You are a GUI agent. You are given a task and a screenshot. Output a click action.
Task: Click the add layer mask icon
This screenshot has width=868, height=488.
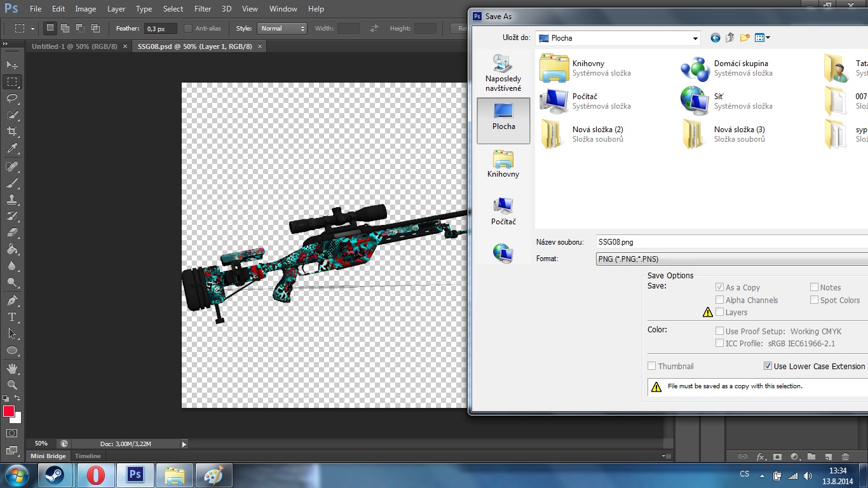(x=777, y=456)
